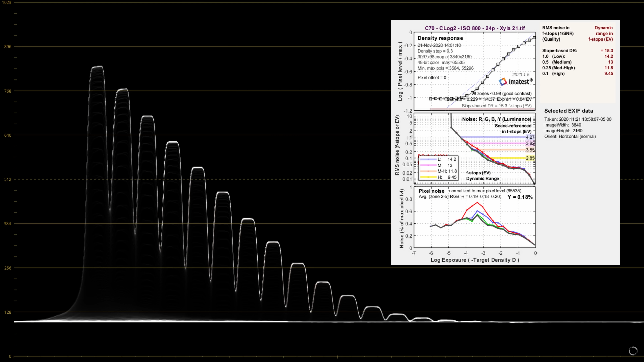Click the 896 waveform scale label
The image size is (644, 362).
pyautogui.click(x=8, y=47)
